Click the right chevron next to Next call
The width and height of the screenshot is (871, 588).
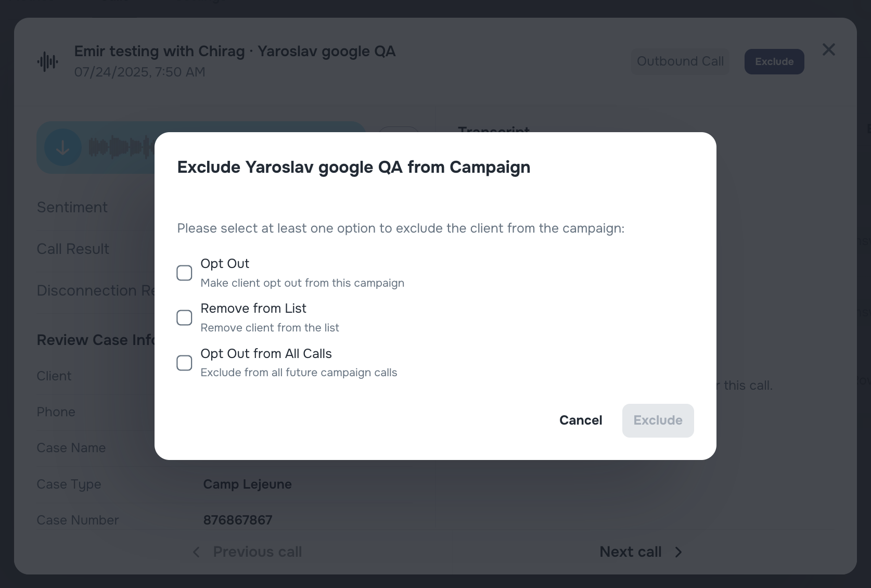pyautogui.click(x=678, y=552)
